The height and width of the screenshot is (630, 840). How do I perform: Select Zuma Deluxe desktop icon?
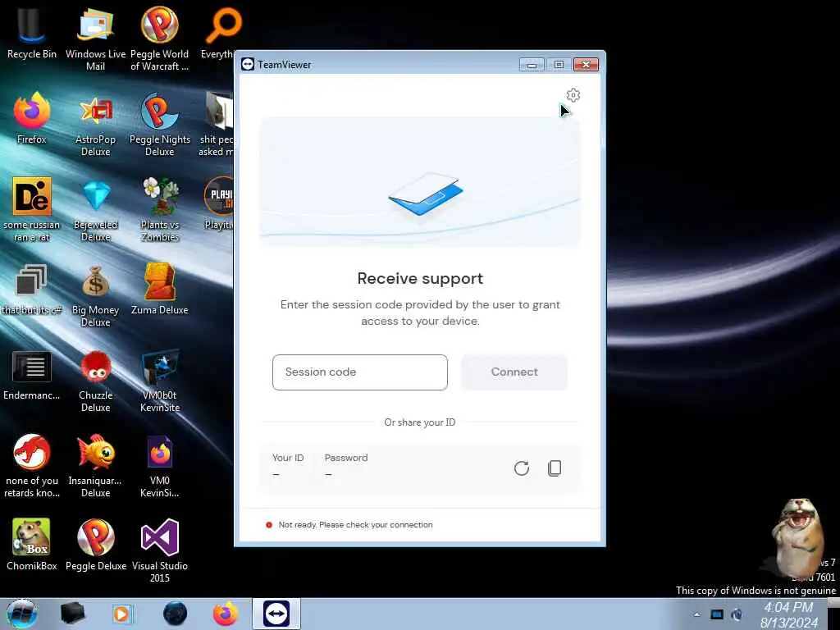point(160,290)
